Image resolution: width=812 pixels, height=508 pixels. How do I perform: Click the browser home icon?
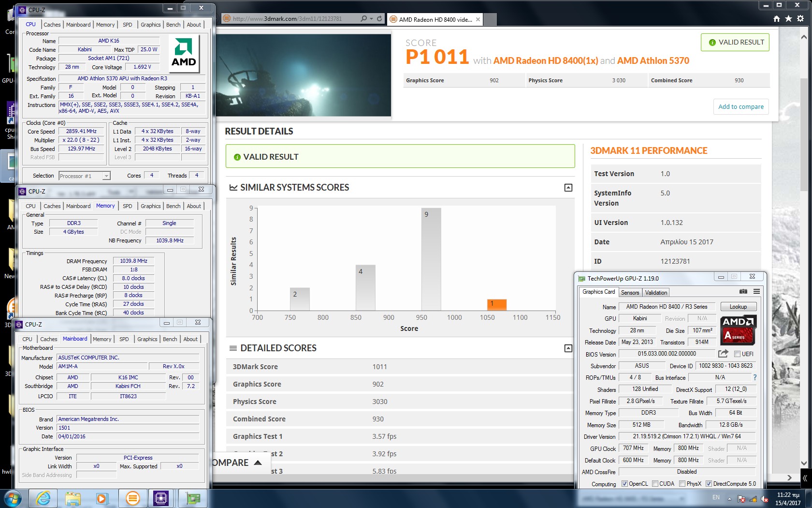pos(777,19)
